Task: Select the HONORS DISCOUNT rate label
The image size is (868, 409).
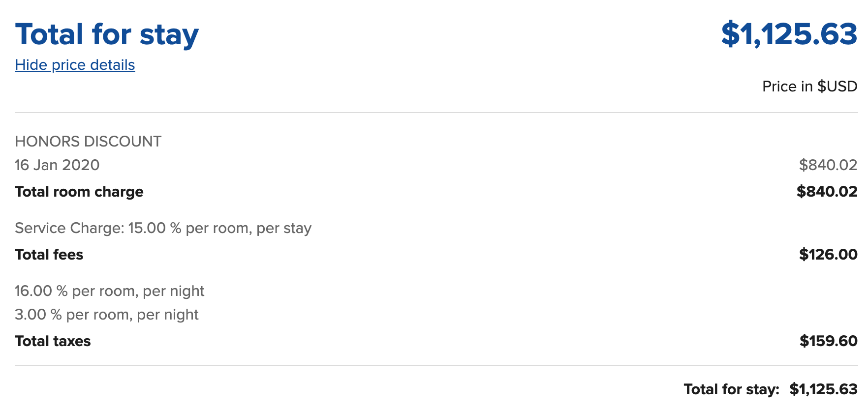Action: point(88,142)
